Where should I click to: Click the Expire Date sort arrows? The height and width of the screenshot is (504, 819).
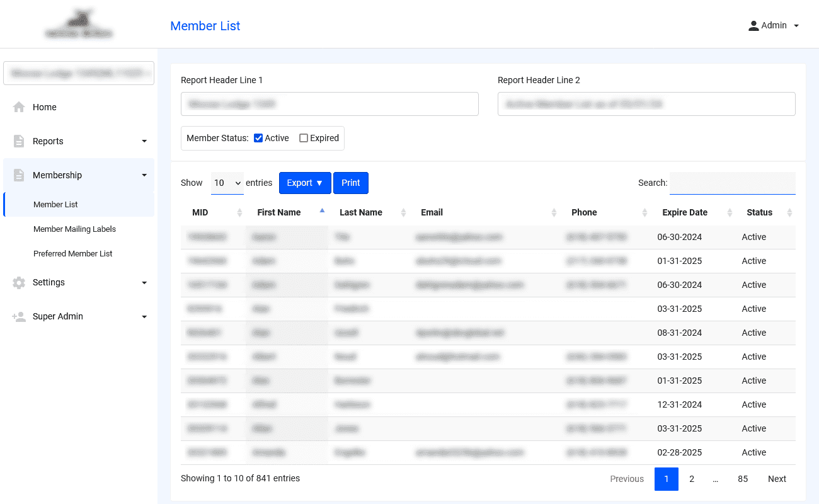[x=730, y=213]
